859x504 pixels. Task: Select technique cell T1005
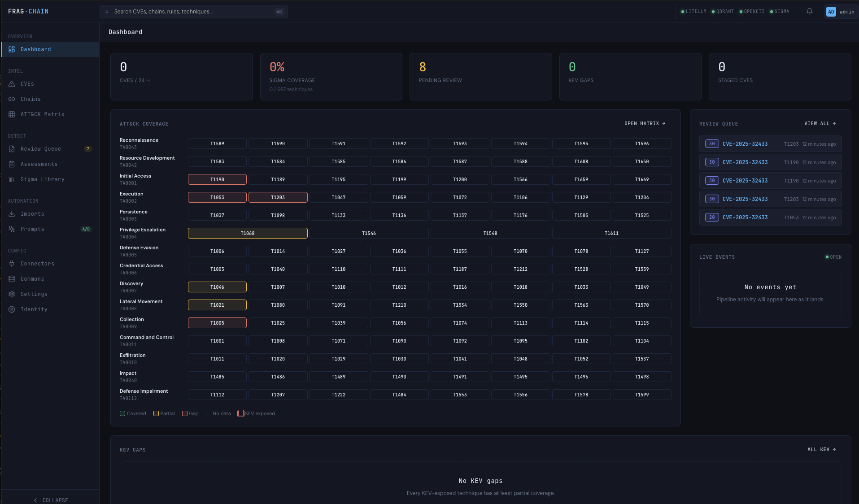coord(217,323)
